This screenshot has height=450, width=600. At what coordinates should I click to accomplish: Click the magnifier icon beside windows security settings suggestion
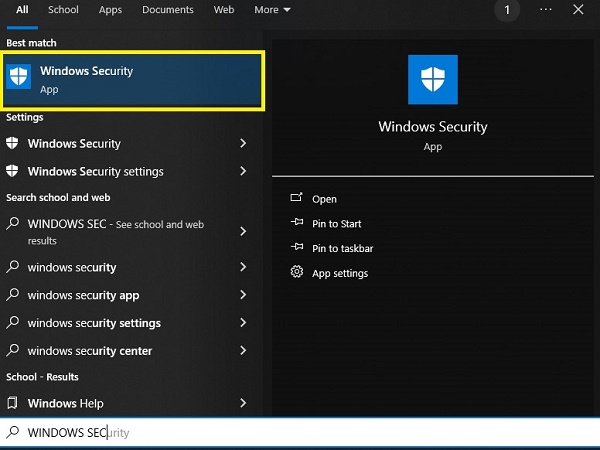[x=13, y=323]
